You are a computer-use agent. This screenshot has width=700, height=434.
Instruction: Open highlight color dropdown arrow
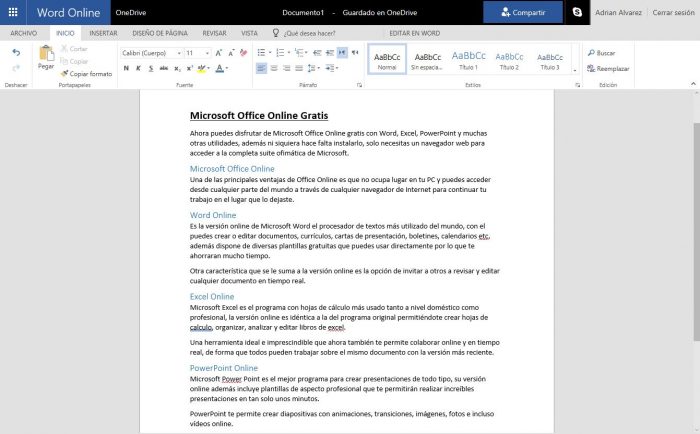click(x=208, y=68)
